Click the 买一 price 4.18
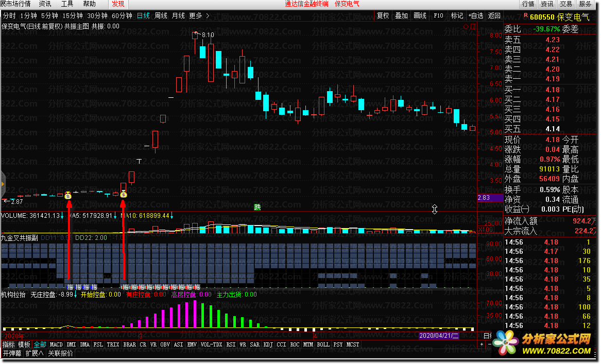Viewport: 601px width, 364px height. (552, 90)
